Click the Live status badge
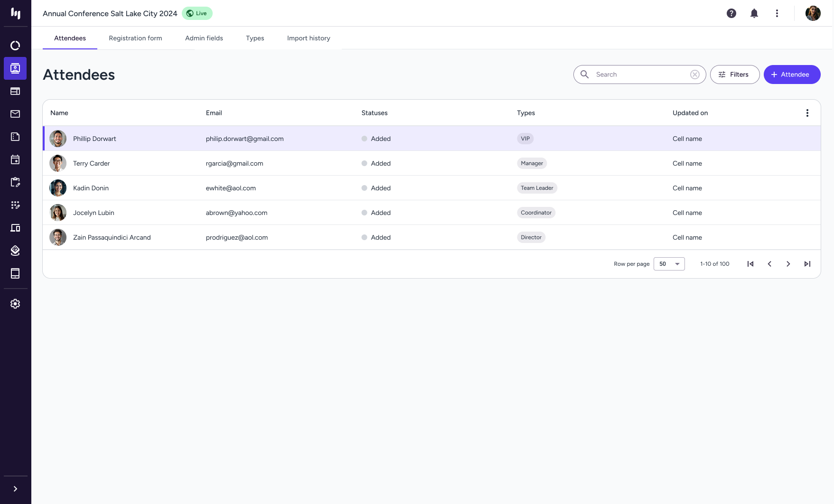 pyautogui.click(x=197, y=13)
